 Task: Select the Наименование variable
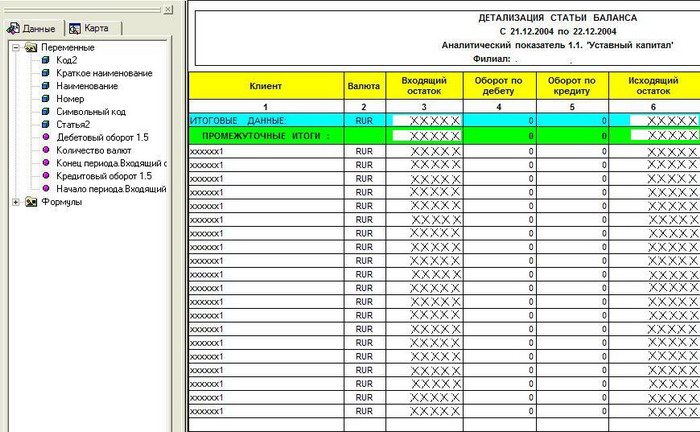[87, 86]
